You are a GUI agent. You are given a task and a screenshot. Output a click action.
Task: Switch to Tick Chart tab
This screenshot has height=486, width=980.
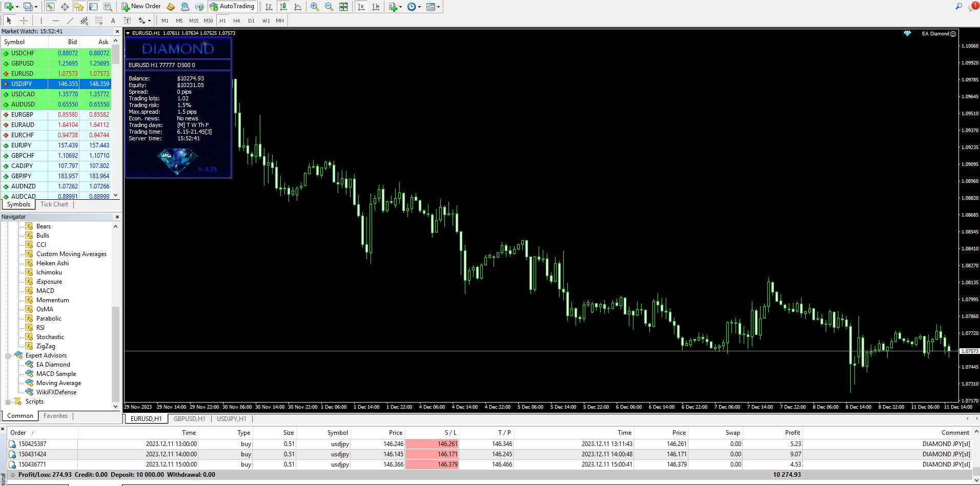[54, 204]
